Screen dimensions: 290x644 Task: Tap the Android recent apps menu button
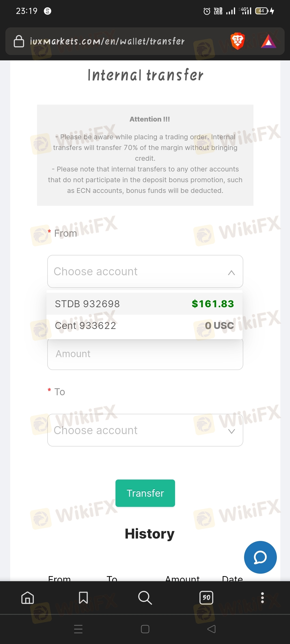(78, 629)
